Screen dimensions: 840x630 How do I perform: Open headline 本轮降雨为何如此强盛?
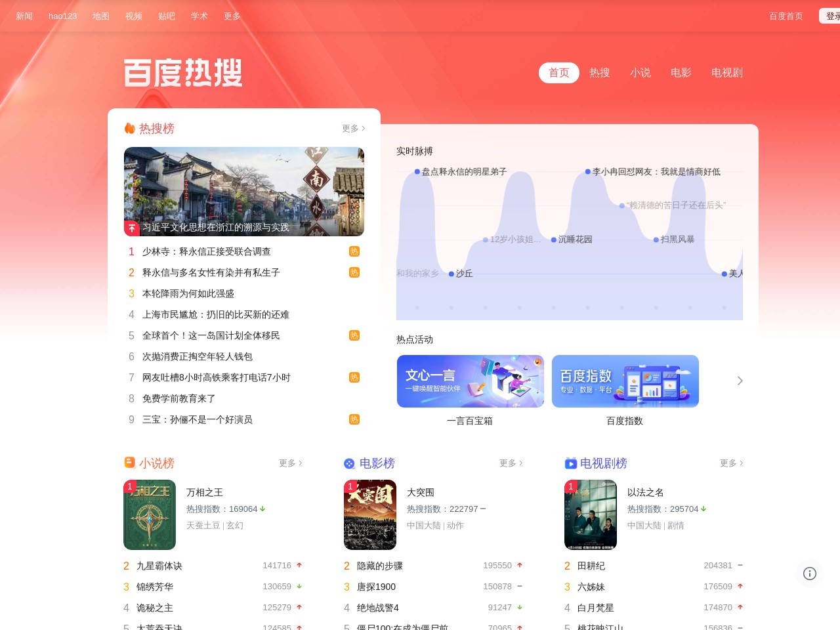pos(188,293)
